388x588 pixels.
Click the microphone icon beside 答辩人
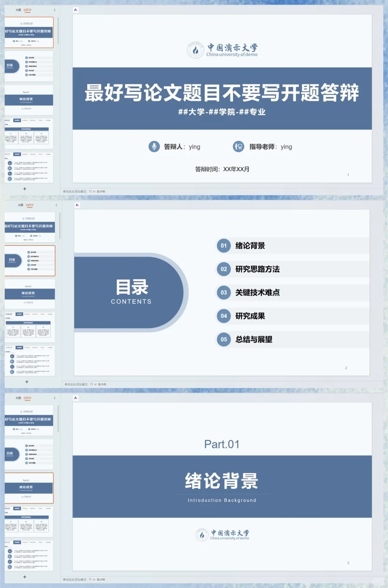coord(154,147)
